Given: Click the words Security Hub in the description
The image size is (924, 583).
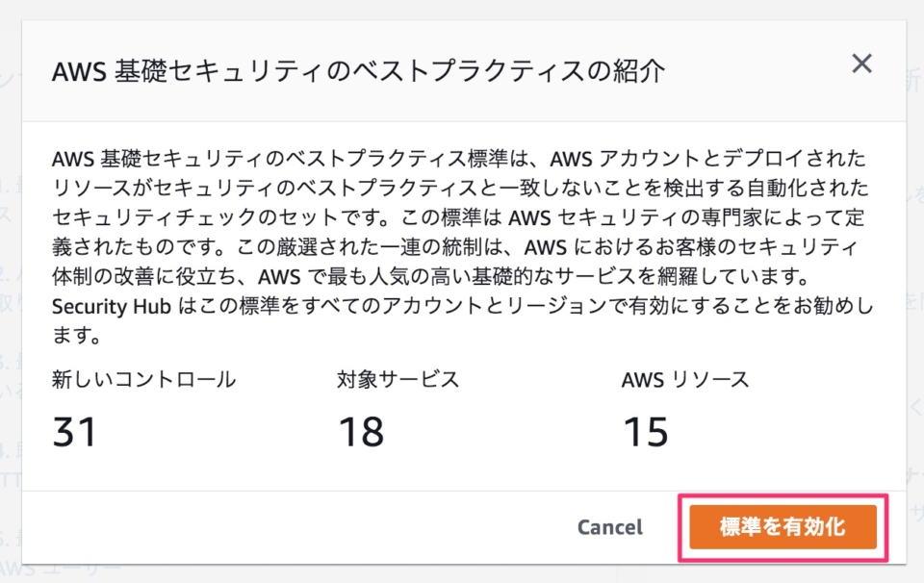Looking at the screenshot, I should click(112, 306).
